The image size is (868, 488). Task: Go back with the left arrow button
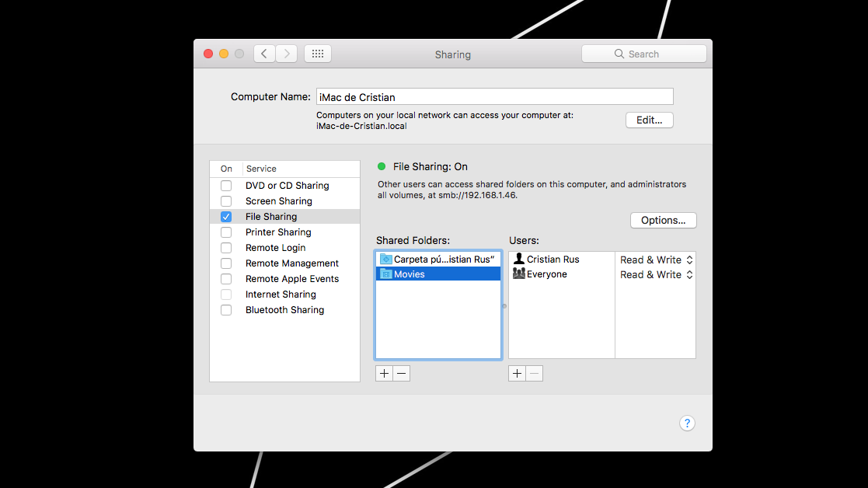point(265,54)
